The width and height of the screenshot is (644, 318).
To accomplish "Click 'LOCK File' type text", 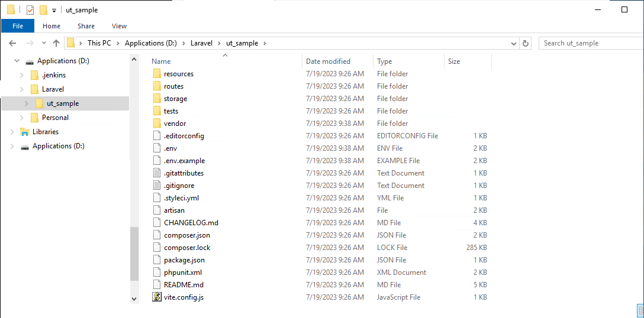I will coord(392,248).
